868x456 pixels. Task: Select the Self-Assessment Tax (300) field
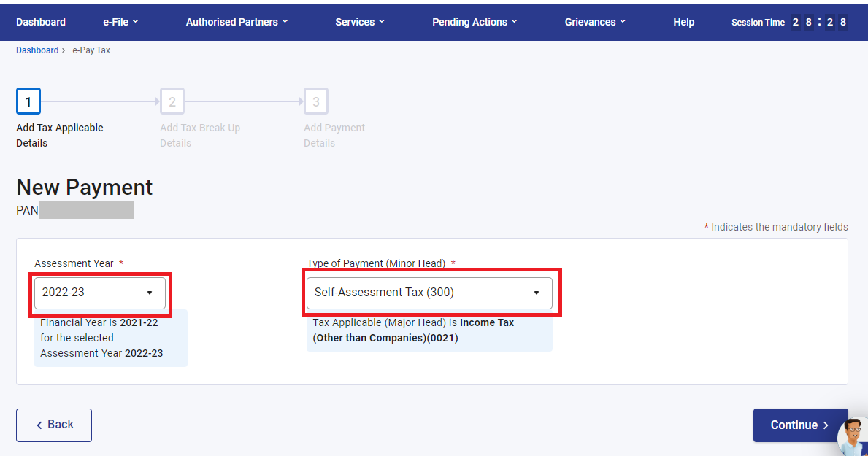409,292
